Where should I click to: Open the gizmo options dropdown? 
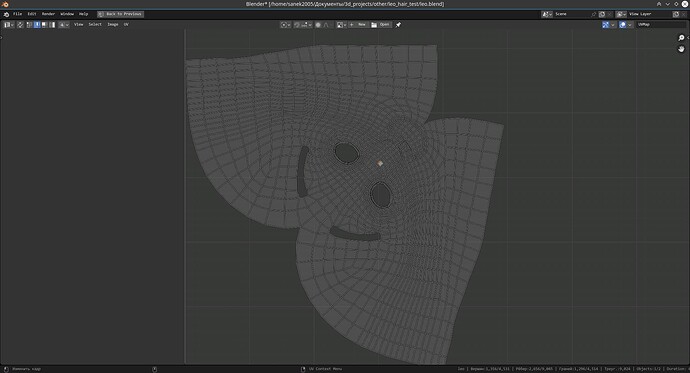tap(613, 25)
